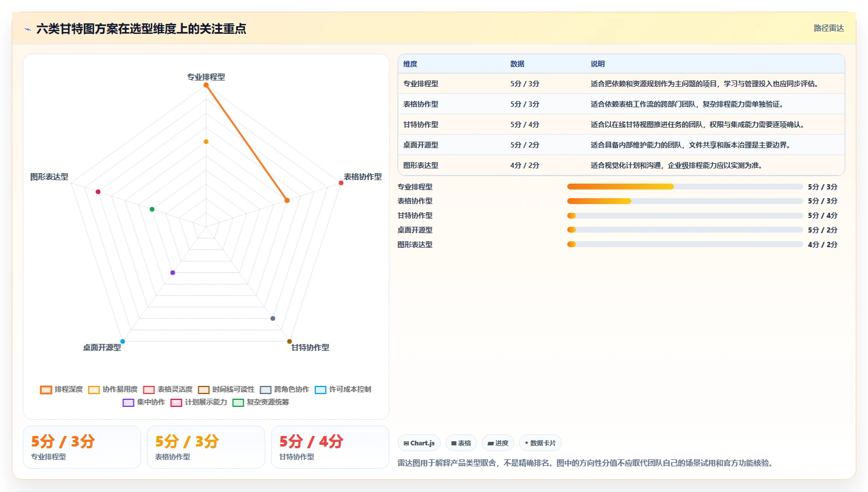This screenshot has width=868, height=492.
Task: Click the brown point near 甘特协作型 axis
Action: pos(289,342)
